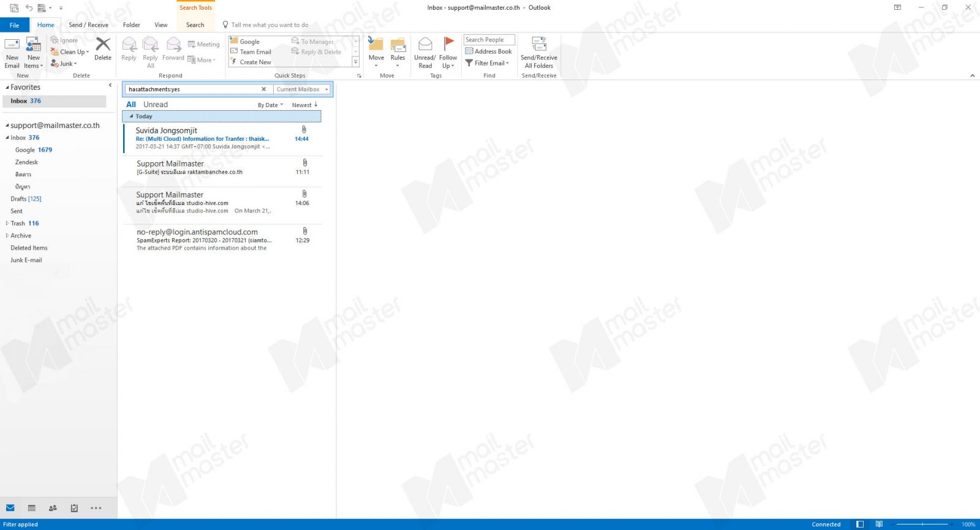980x530 pixels.
Task: Run the Team Email quick step
Action: click(251, 52)
